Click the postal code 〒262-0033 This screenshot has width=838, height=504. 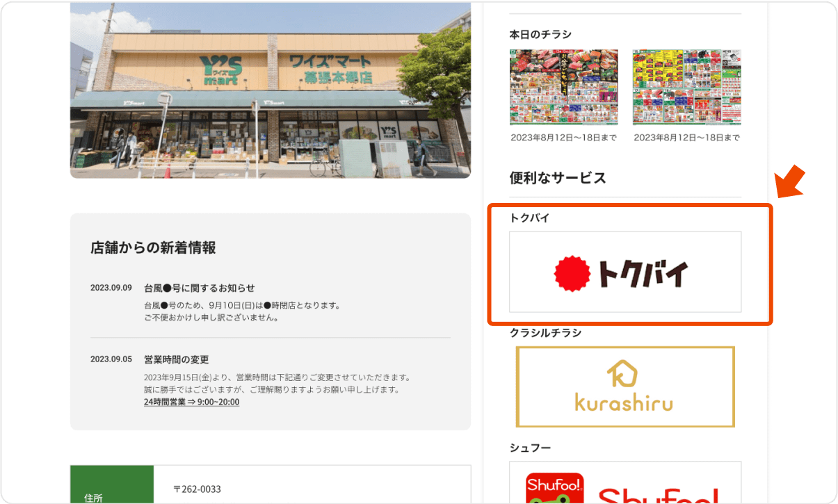pyautogui.click(x=198, y=489)
